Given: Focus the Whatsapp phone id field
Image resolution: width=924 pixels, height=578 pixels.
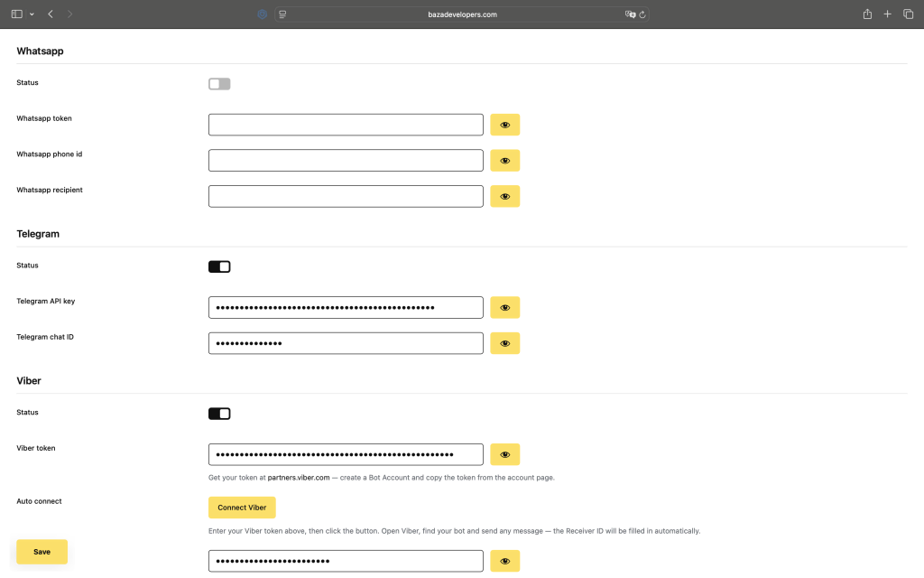Looking at the screenshot, I should (x=346, y=161).
